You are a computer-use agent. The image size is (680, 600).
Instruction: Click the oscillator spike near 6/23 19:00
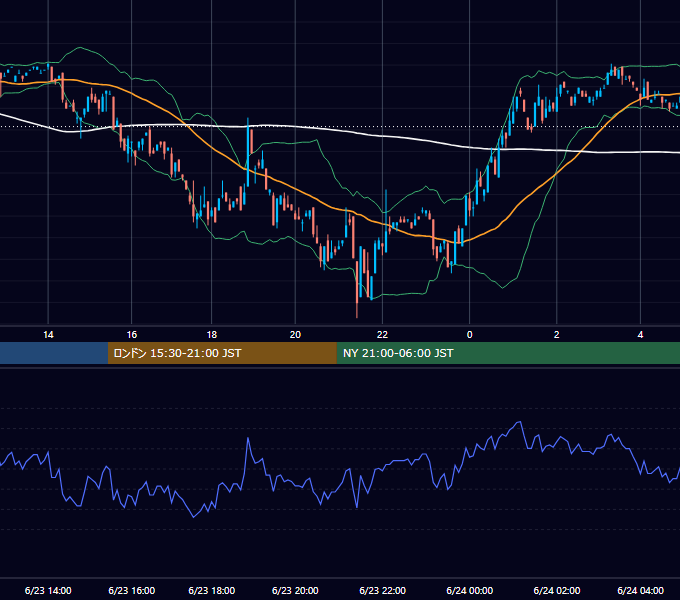click(x=248, y=439)
